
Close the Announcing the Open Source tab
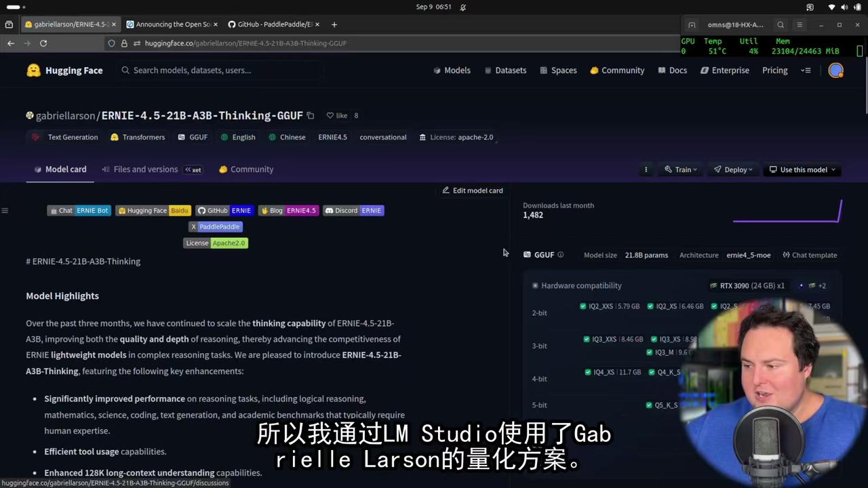pyautogui.click(x=216, y=24)
